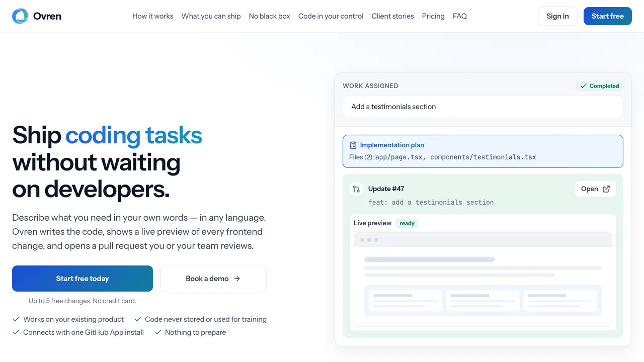Click the Live preview browser mockup

[x=483, y=279]
